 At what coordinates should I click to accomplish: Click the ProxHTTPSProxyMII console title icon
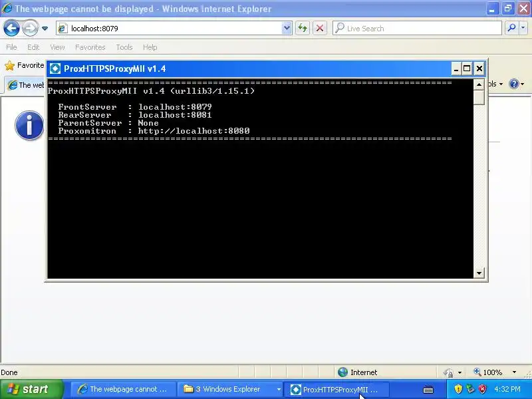pos(55,68)
